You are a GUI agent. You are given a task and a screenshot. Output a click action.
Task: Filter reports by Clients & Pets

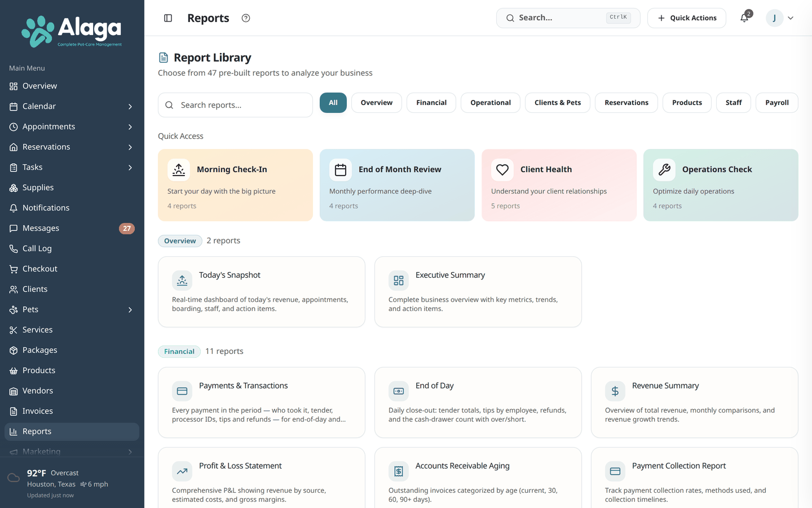[x=558, y=103]
